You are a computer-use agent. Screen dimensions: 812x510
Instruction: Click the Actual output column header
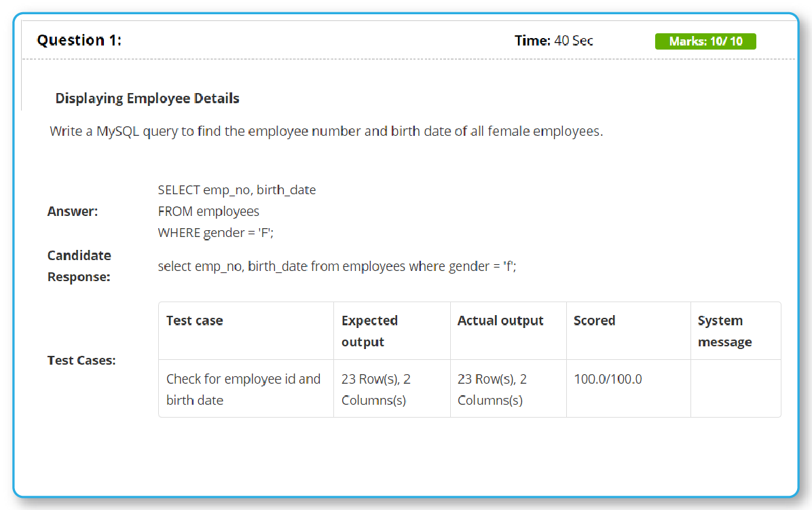[500, 320]
